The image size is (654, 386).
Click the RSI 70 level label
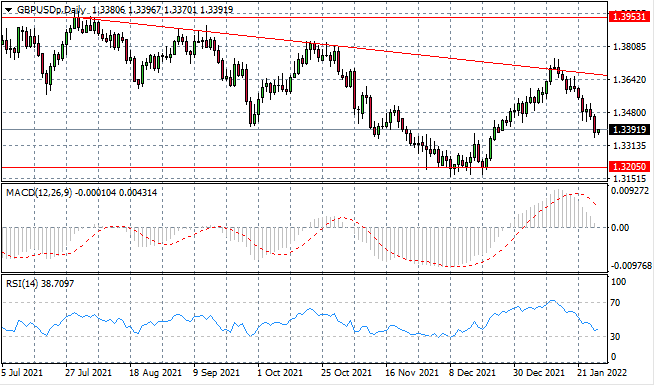[x=615, y=303]
